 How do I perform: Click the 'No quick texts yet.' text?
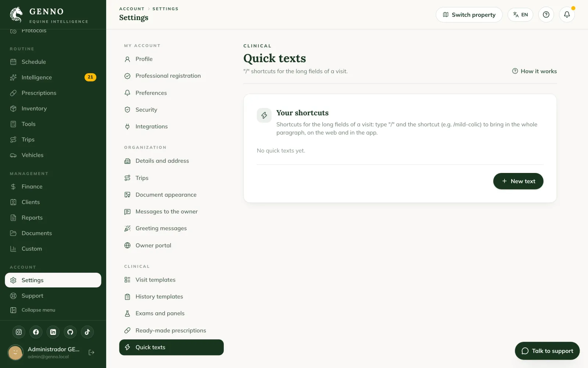point(281,151)
